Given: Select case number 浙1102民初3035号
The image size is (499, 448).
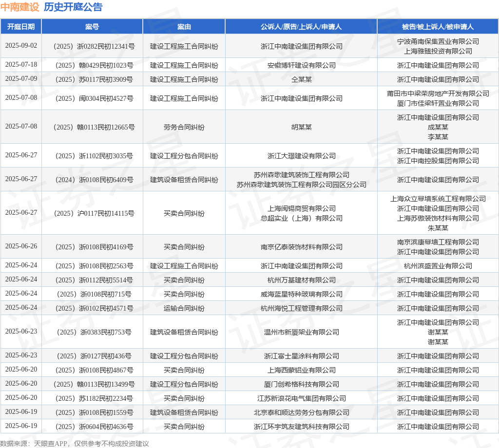Looking at the screenshot, I should tap(94, 156).
